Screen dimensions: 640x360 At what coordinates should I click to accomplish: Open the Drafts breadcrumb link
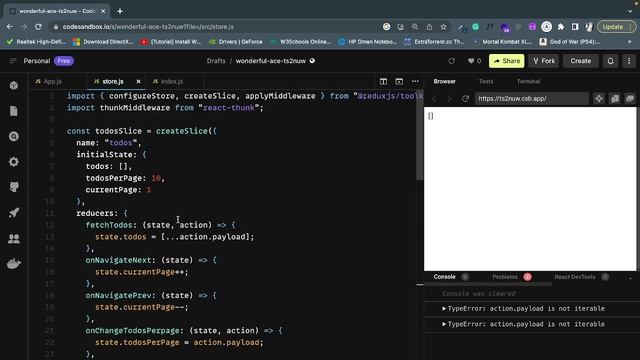pyautogui.click(x=216, y=61)
